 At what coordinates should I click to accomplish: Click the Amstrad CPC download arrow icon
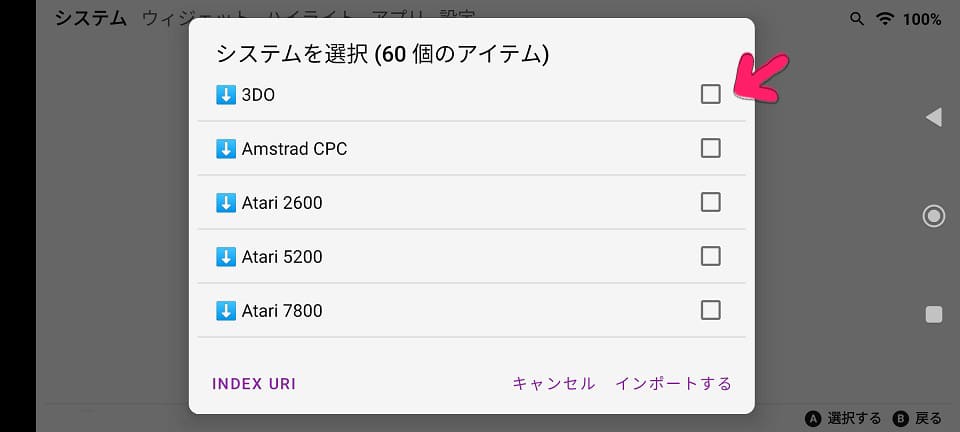(x=226, y=149)
